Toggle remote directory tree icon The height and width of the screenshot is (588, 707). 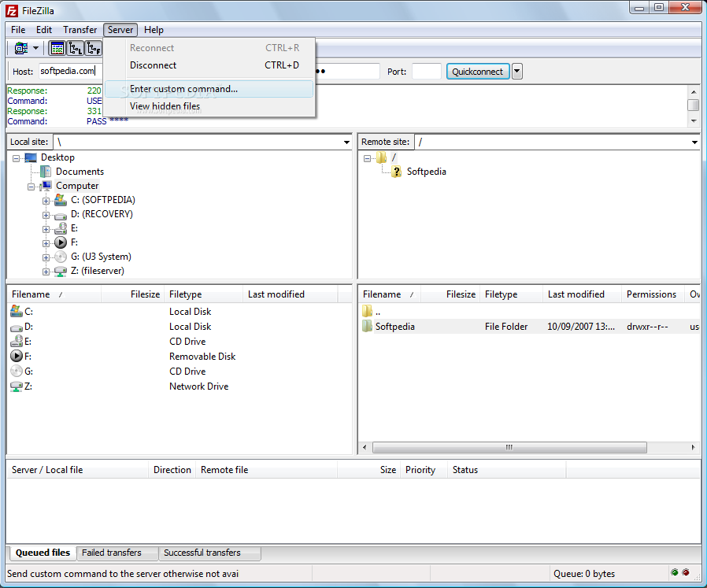tap(94, 48)
